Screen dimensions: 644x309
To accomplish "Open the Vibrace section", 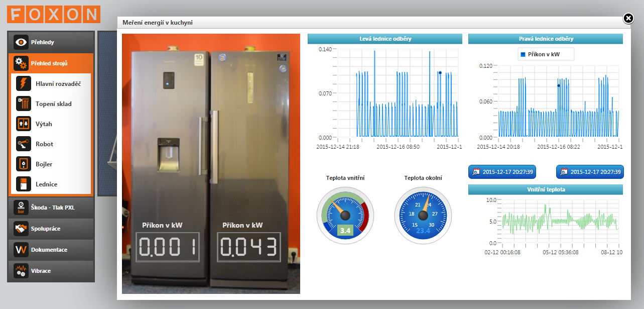I will click(51, 271).
